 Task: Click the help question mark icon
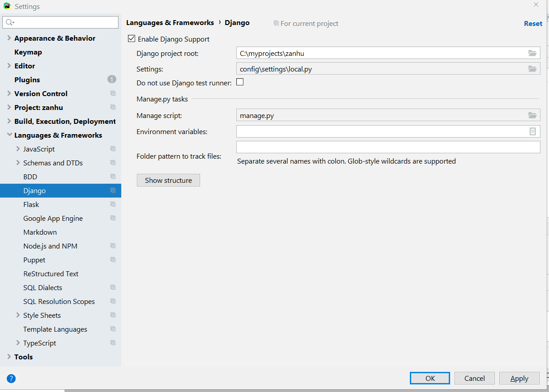[11, 379]
